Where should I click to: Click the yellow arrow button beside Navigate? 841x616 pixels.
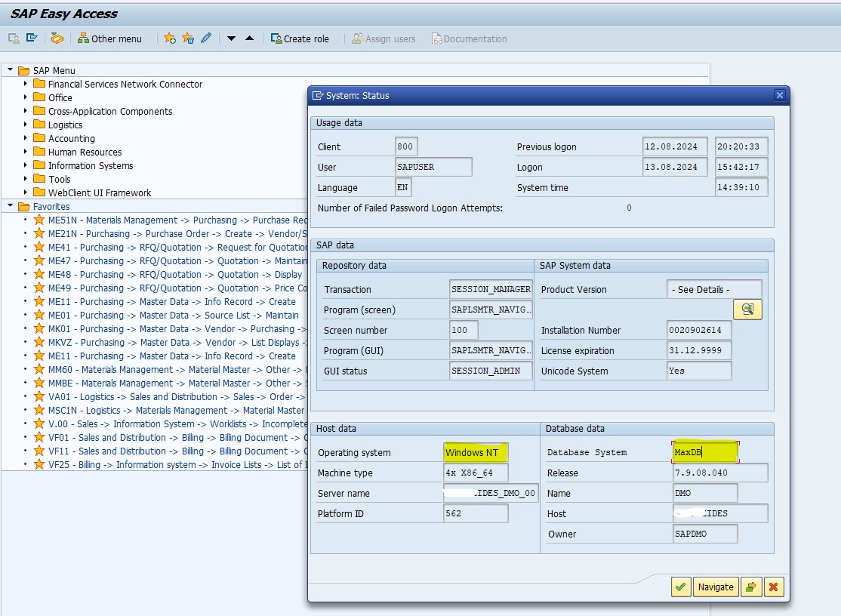(751, 587)
